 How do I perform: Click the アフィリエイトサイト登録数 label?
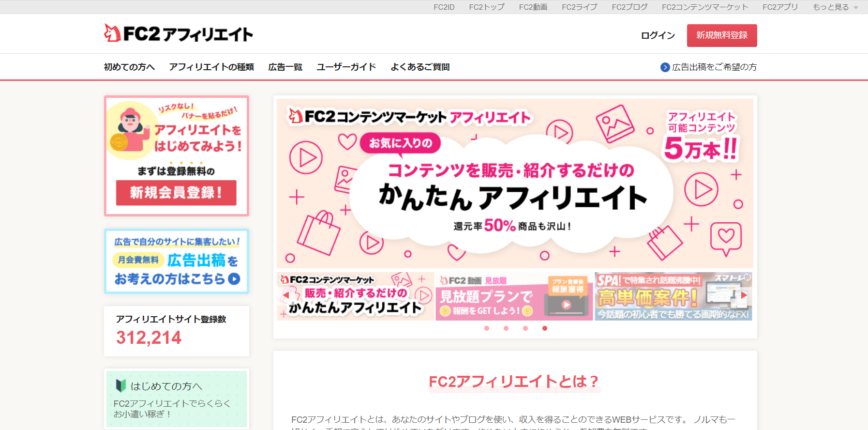click(x=171, y=319)
